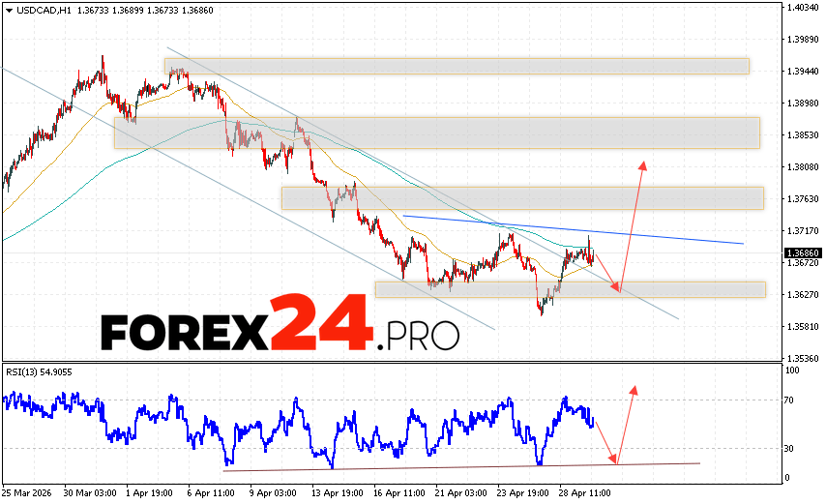The height and width of the screenshot is (504, 826).
Task: Click the 25 Mar 2026 date label
Action: point(29,491)
